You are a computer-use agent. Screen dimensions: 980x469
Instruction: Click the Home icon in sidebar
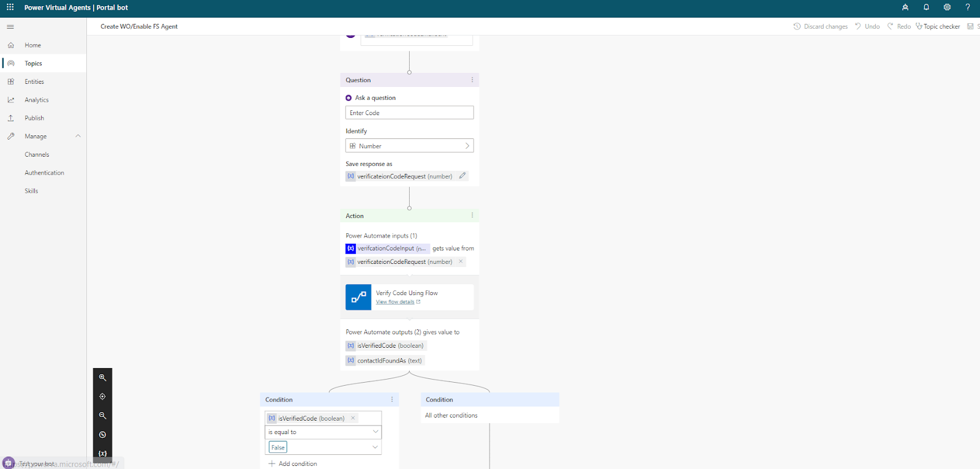(x=11, y=45)
